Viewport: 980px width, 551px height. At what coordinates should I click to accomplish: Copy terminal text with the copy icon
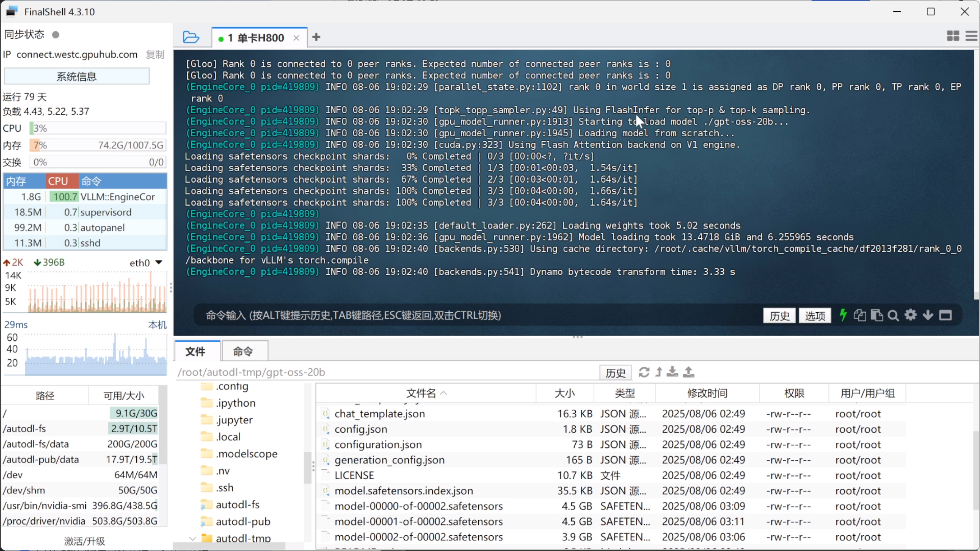coord(860,315)
